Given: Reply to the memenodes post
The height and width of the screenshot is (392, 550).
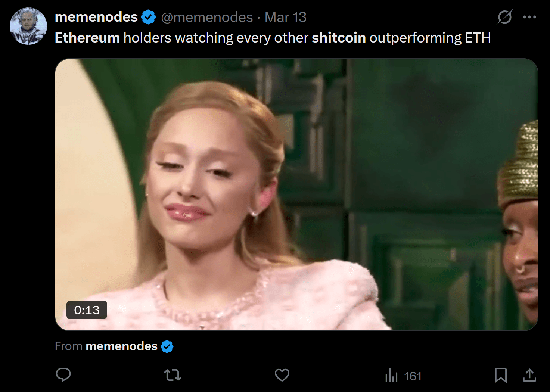Looking at the screenshot, I should (63, 375).
